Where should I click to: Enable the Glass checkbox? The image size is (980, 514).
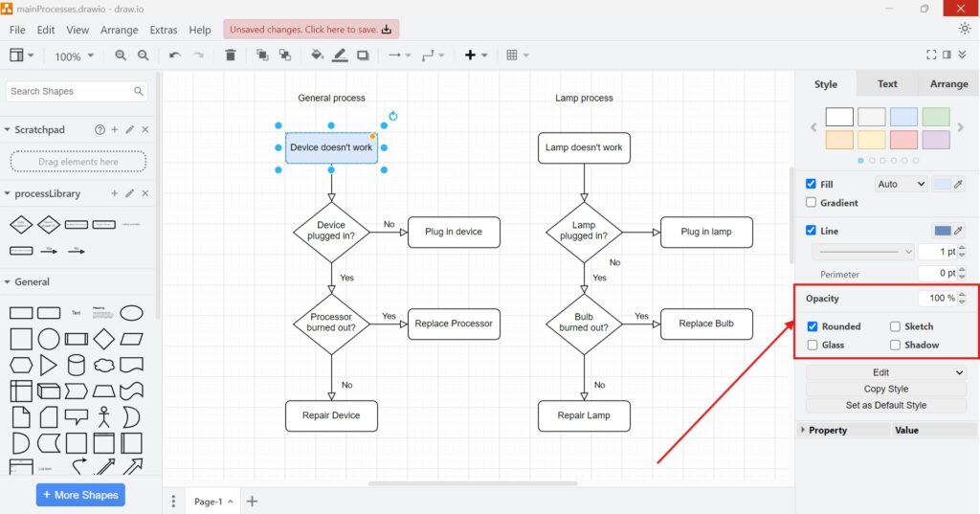coord(813,346)
